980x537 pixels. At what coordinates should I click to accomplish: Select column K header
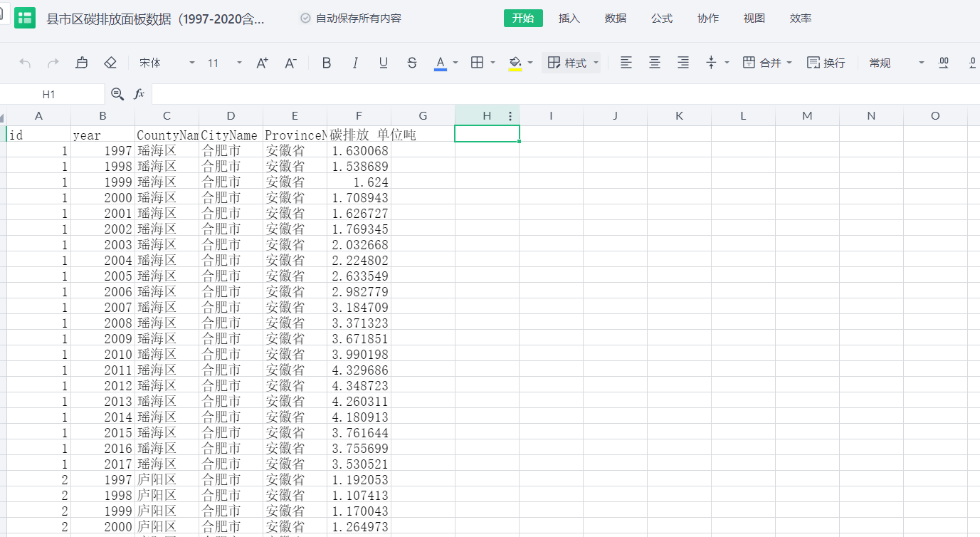pos(680,116)
